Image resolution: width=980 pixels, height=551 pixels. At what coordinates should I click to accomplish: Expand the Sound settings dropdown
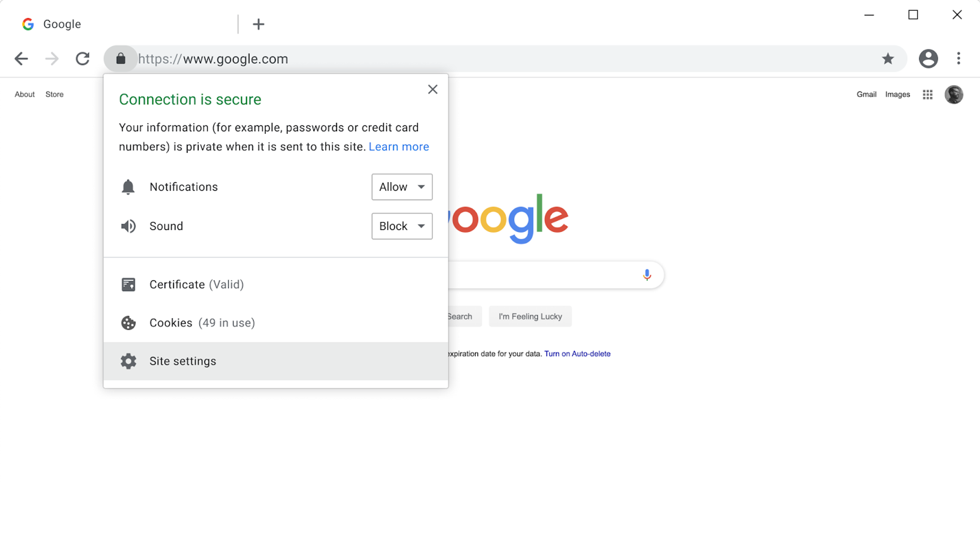click(401, 225)
